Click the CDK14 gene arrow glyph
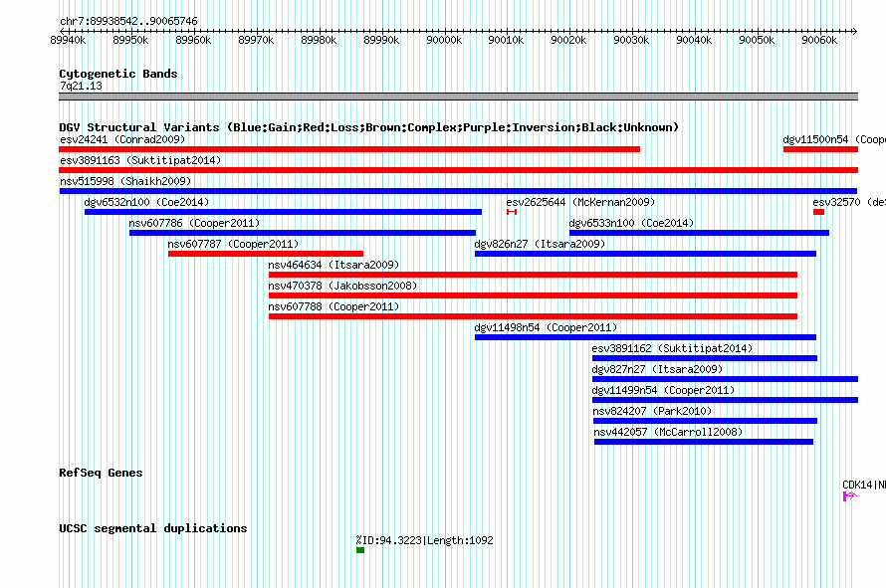The image size is (886, 588). (x=850, y=495)
